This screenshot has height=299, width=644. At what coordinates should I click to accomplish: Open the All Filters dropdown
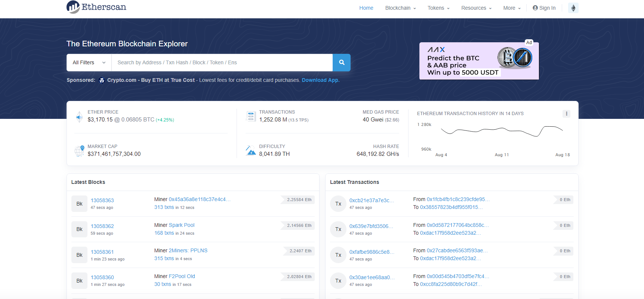point(89,62)
